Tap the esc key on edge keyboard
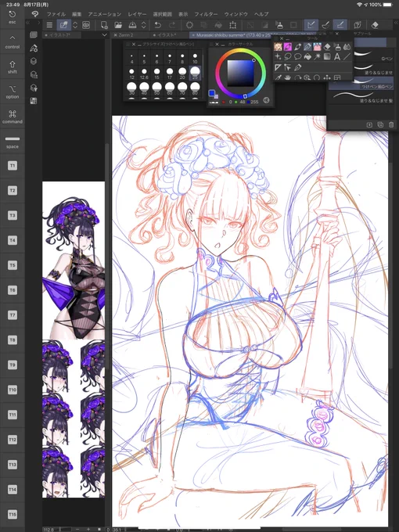The image size is (399, 532). click(x=13, y=17)
